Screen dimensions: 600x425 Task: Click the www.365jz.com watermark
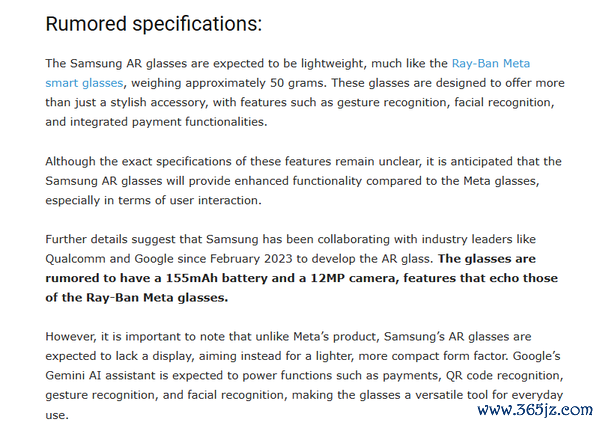click(535, 410)
